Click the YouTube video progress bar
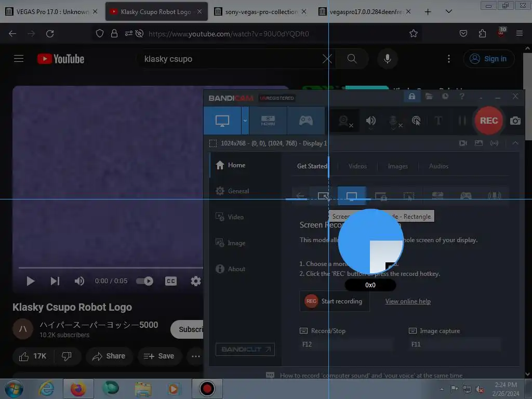Image resolution: width=532 pixels, height=399 pixels. click(111, 268)
